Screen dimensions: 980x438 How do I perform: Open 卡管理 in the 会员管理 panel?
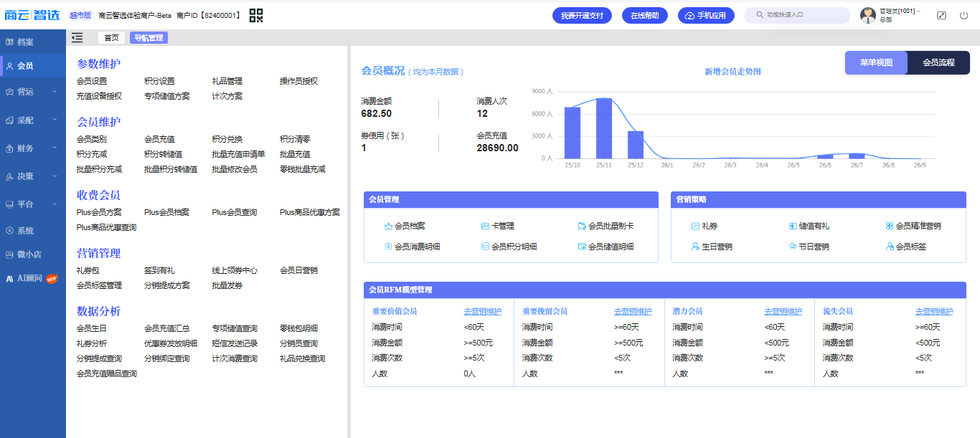497,226
